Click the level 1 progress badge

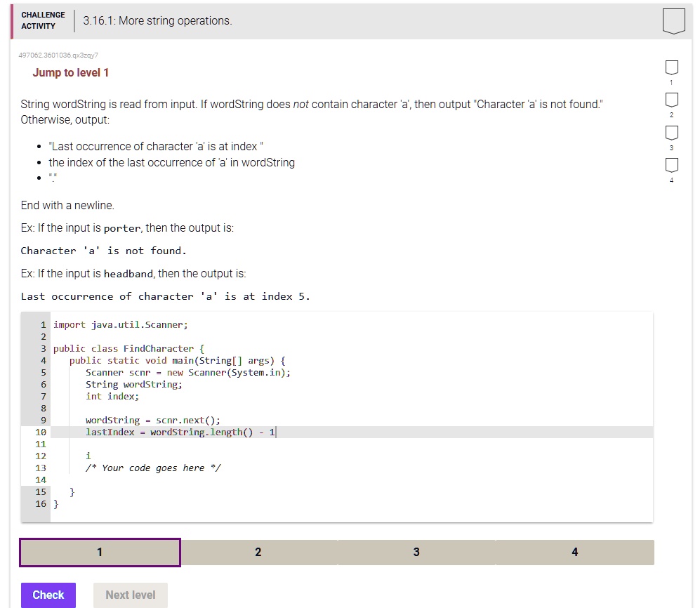671,67
